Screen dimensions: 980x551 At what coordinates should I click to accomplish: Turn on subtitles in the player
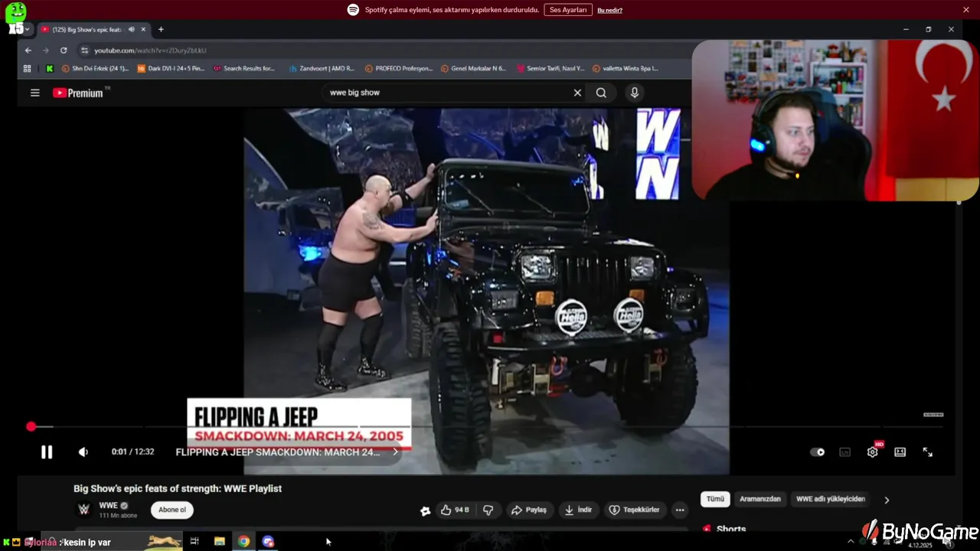844,452
